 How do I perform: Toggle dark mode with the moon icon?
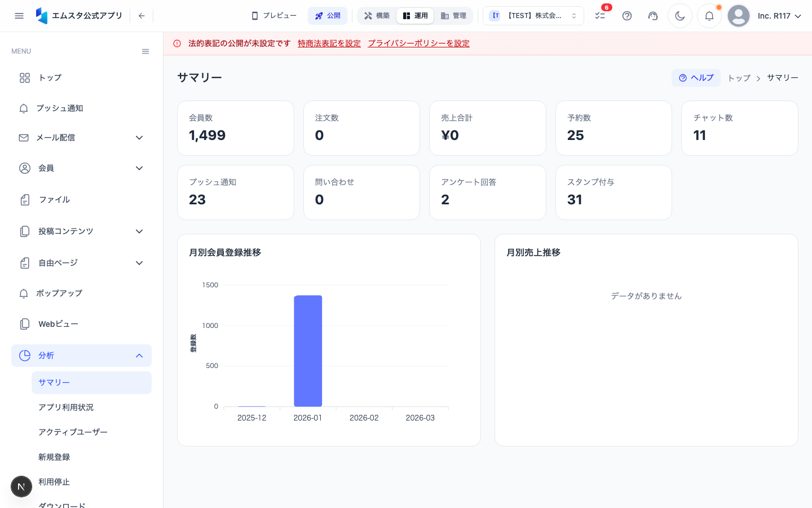click(680, 16)
